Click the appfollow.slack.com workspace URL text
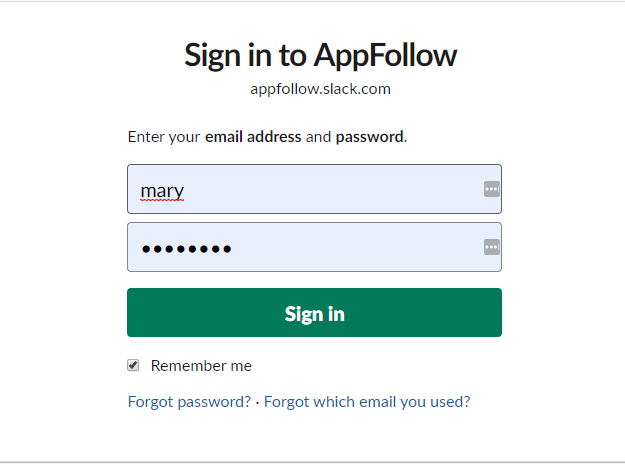The width and height of the screenshot is (625, 464). point(320,89)
